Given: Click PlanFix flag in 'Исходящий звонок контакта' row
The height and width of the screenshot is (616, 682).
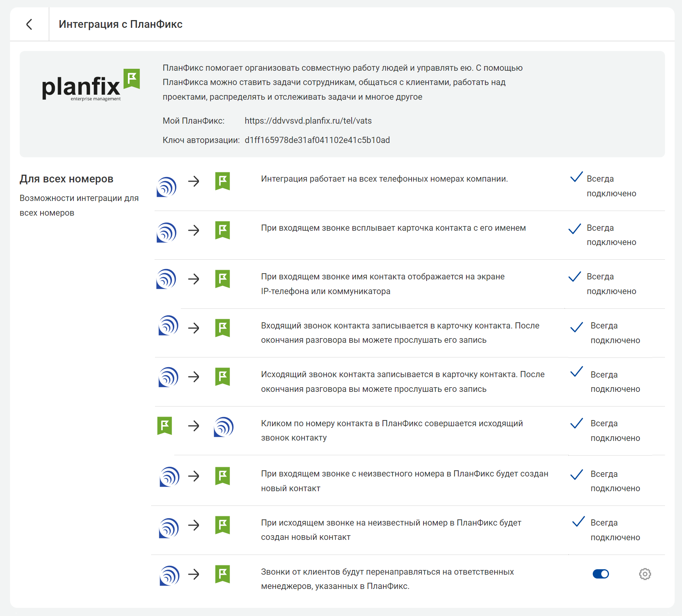Looking at the screenshot, I should pyautogui.click(x=223, y=377).
